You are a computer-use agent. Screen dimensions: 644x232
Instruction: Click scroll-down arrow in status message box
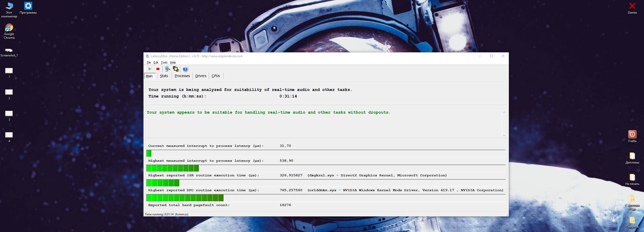pyautogui.click(x=504, y=135)
